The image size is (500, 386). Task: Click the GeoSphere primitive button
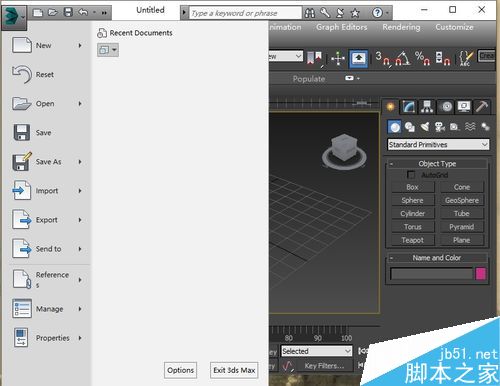coord(462,200)
